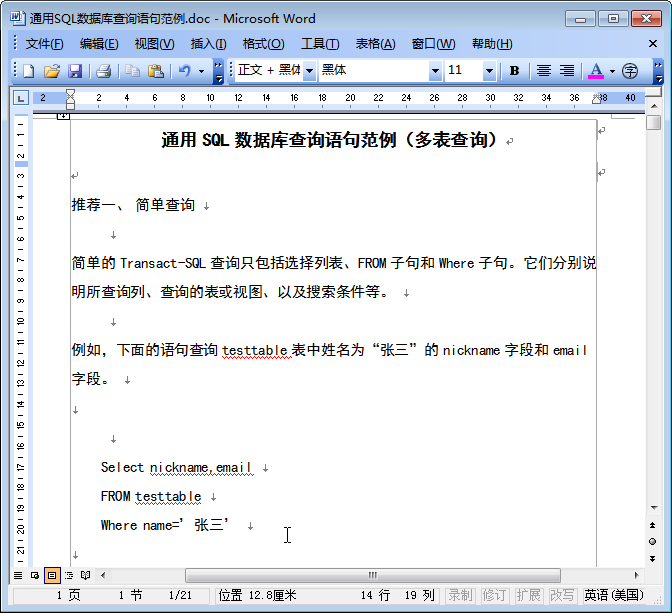Switch to Print layout view
This screenshot has height=613, width=672.
[52, 575]
